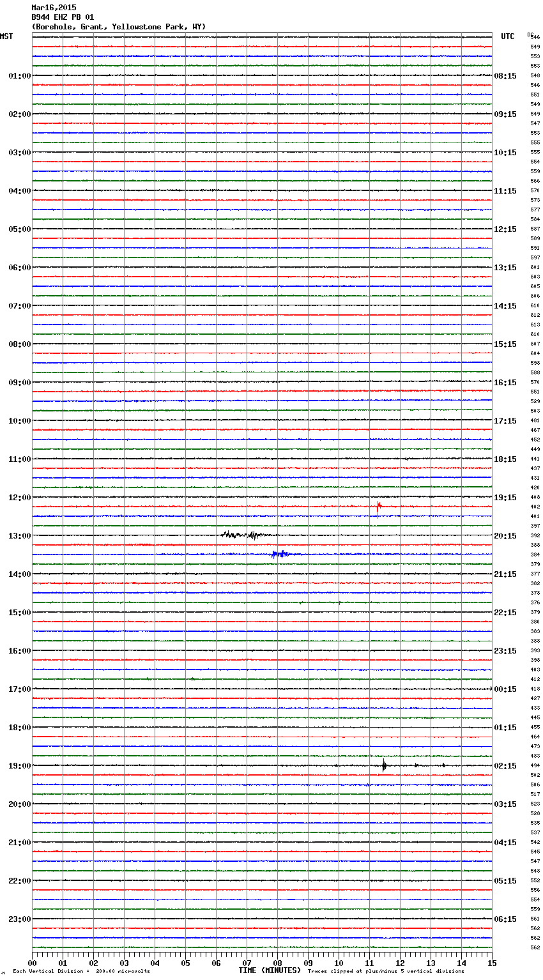This screenshot has height=980, width=543.
Task: Select the '13:00' MST row label
Action: point(20,536)
